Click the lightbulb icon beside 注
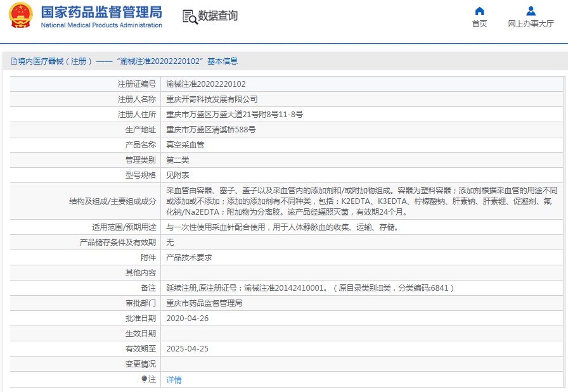568x392 pixels. [144, 379]
